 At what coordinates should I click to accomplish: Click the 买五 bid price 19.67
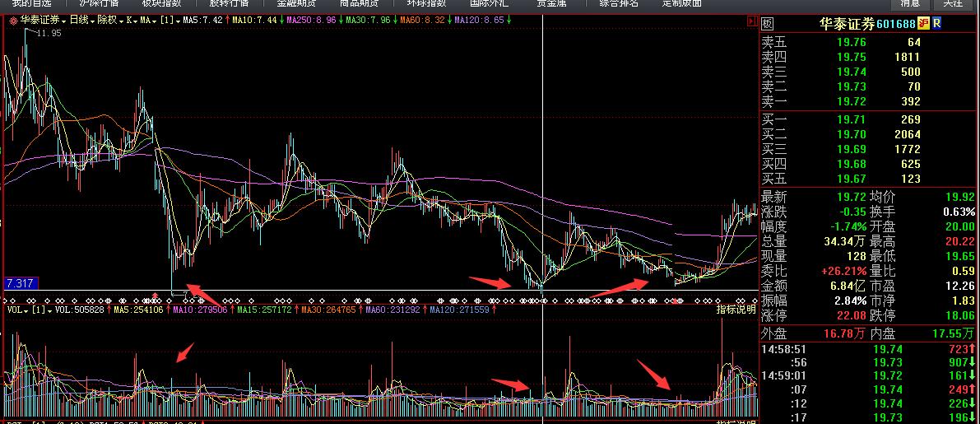pyautogui.click(x=852, y=179)
